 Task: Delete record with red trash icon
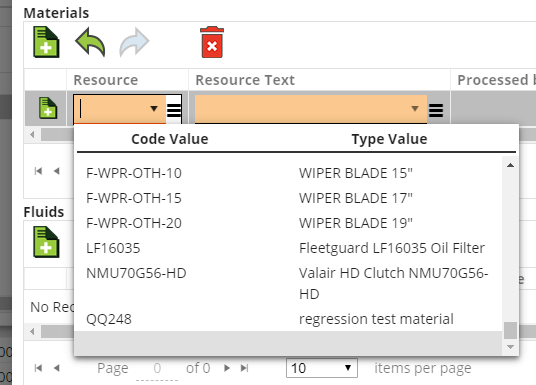pyautogui.click(x=212, y=42)
